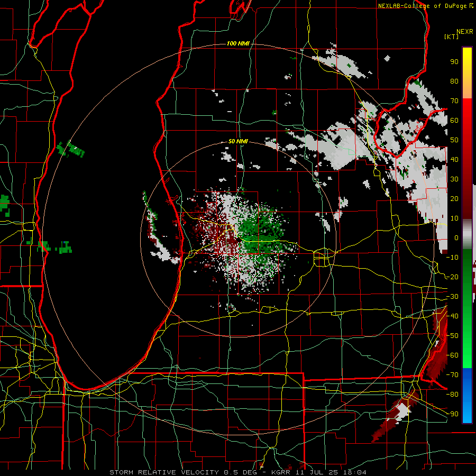Click the 30 value on the velocity scale
The height and width of the screenshot is (476, 476).
[x=454, y=179]
